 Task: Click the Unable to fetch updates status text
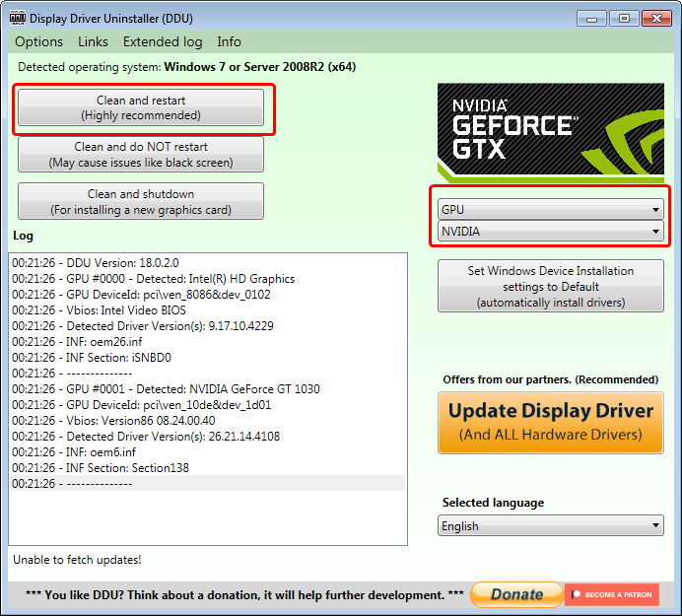[x=77, y=560]
